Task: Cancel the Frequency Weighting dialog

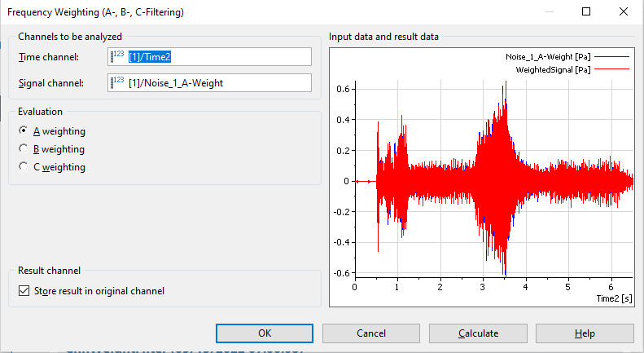Action: [x=371, y=333]
